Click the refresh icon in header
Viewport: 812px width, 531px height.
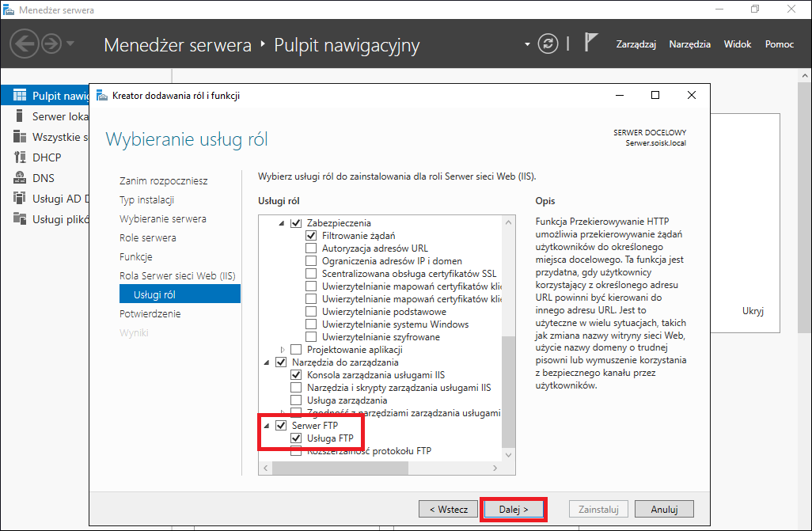[x=548, y=44]
